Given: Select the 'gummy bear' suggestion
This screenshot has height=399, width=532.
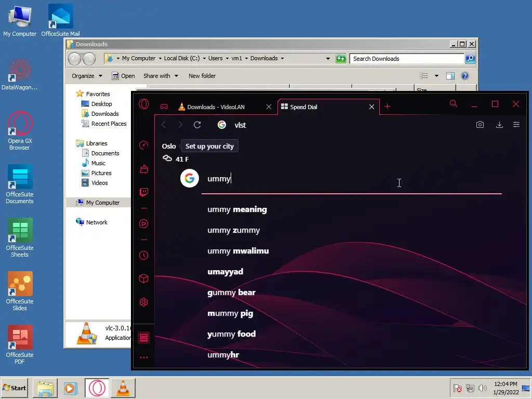Looking at the screenshot, I should coord(231,292).
